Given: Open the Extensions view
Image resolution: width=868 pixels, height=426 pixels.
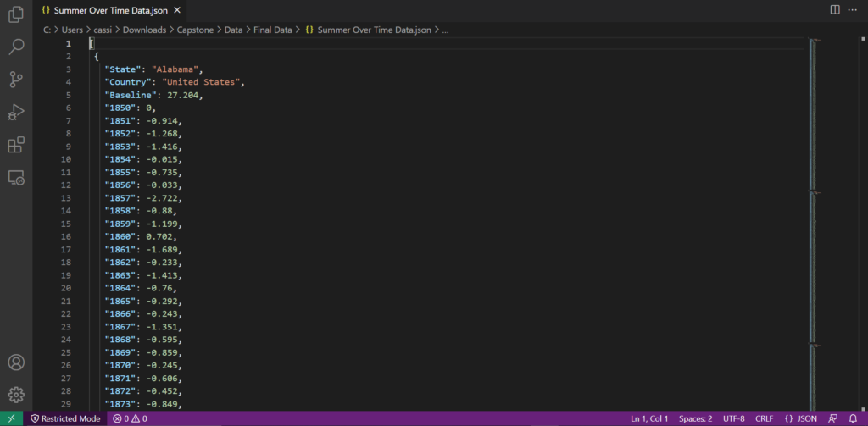Looking at the screenshot, I should tap(16, 145).
